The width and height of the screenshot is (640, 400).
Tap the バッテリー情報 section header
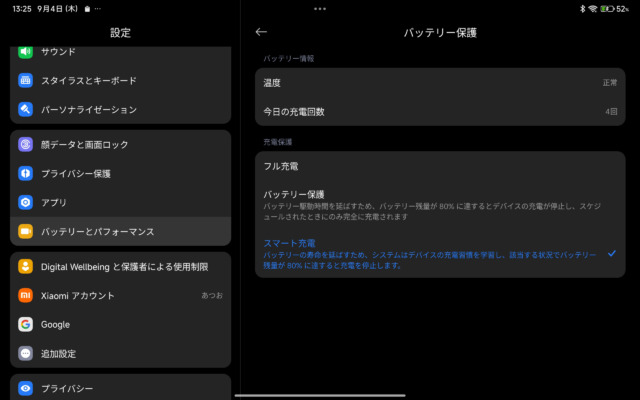tap(289, 58)
